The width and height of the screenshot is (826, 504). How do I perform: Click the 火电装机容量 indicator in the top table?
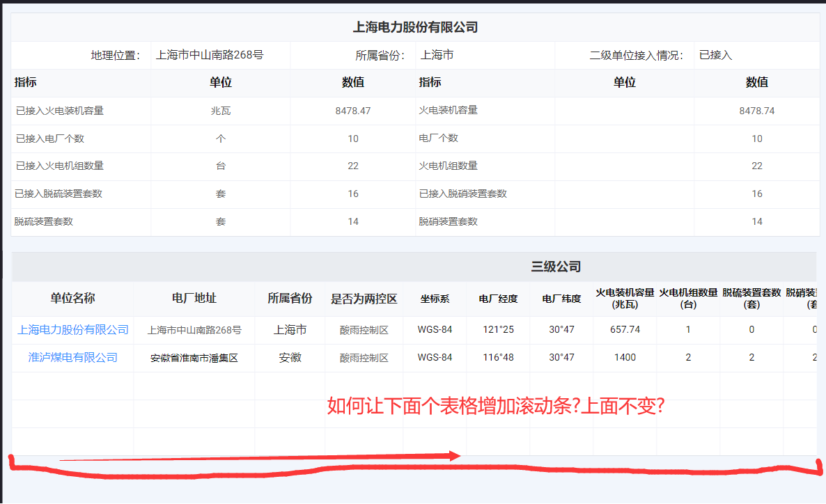click(449, 110)
